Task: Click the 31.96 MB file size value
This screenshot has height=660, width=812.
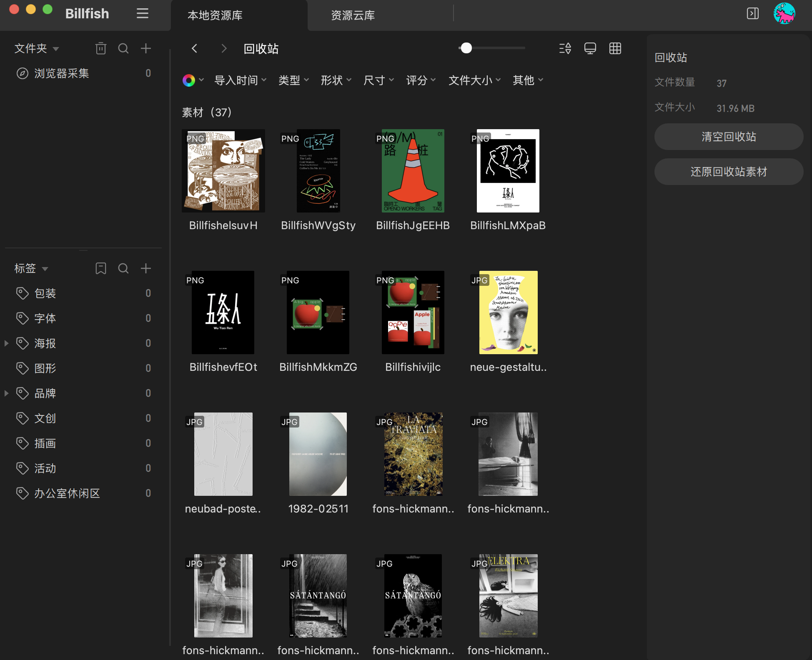Action: tap(735, 108)
